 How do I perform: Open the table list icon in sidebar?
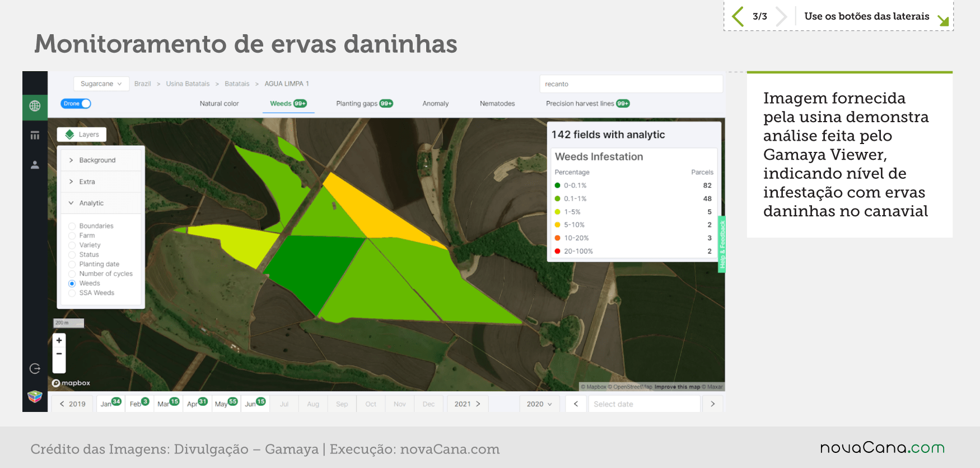[35, 135]
